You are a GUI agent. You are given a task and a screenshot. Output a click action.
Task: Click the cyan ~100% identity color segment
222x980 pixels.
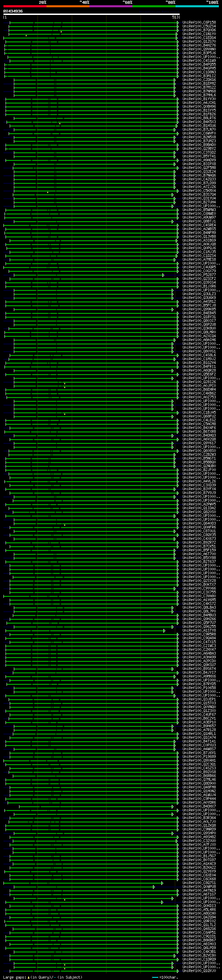(x=197, y=6)
